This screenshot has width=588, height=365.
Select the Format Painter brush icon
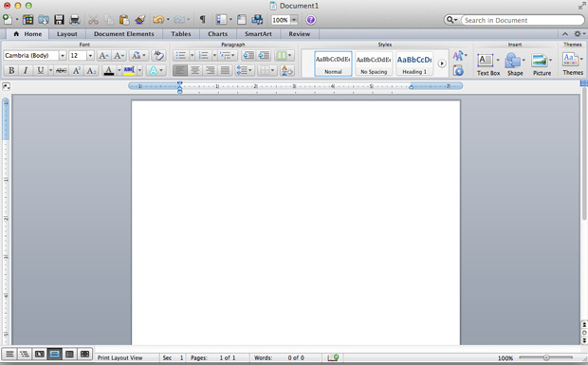tap(140, 20)
